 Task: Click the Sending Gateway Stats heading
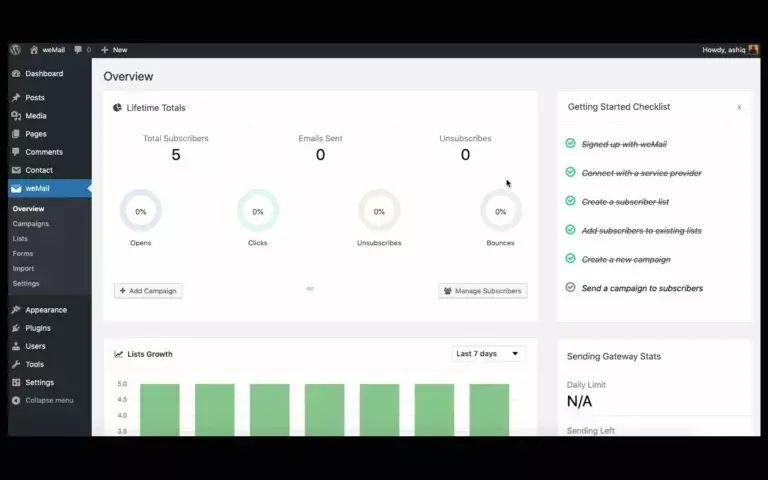point(614,356)
